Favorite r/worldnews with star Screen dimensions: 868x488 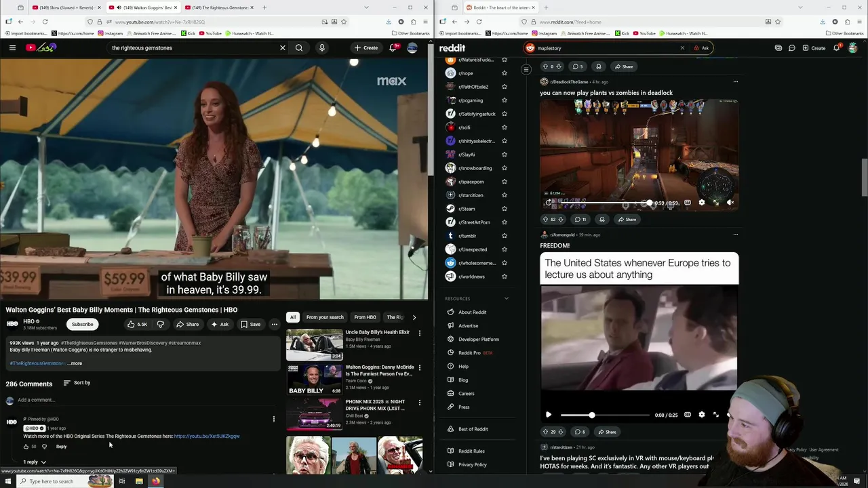pos(504,277)
